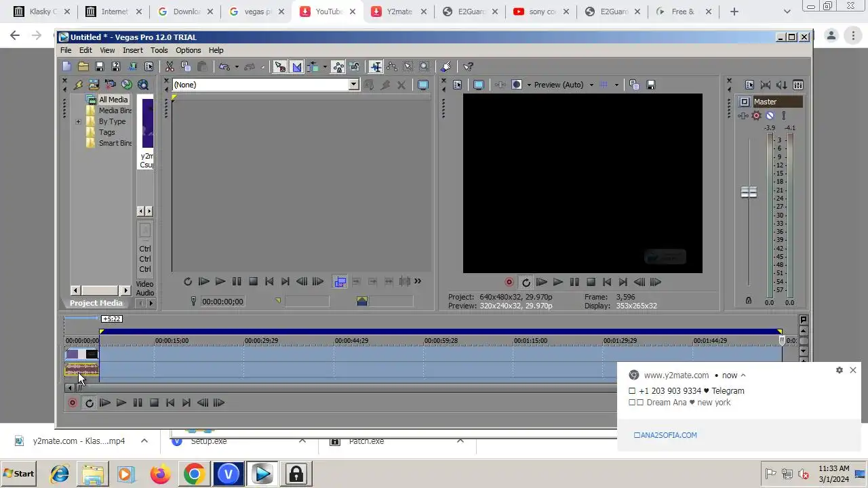
Task: Open the Tools menu
Action: point(159,50)
